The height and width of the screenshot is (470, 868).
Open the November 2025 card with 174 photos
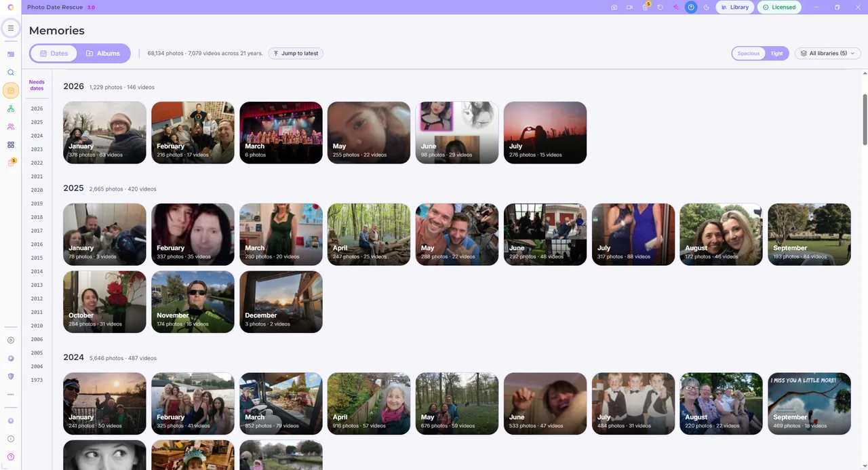(193, 302)
